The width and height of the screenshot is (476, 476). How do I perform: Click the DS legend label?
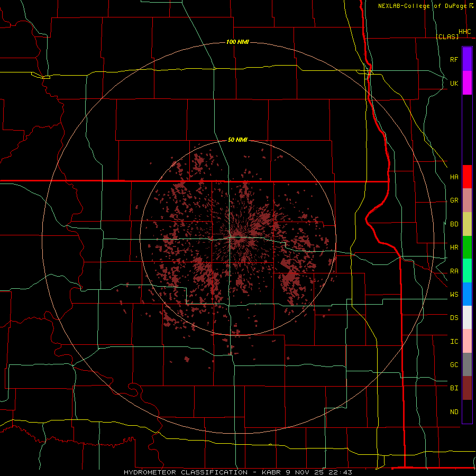454,318
